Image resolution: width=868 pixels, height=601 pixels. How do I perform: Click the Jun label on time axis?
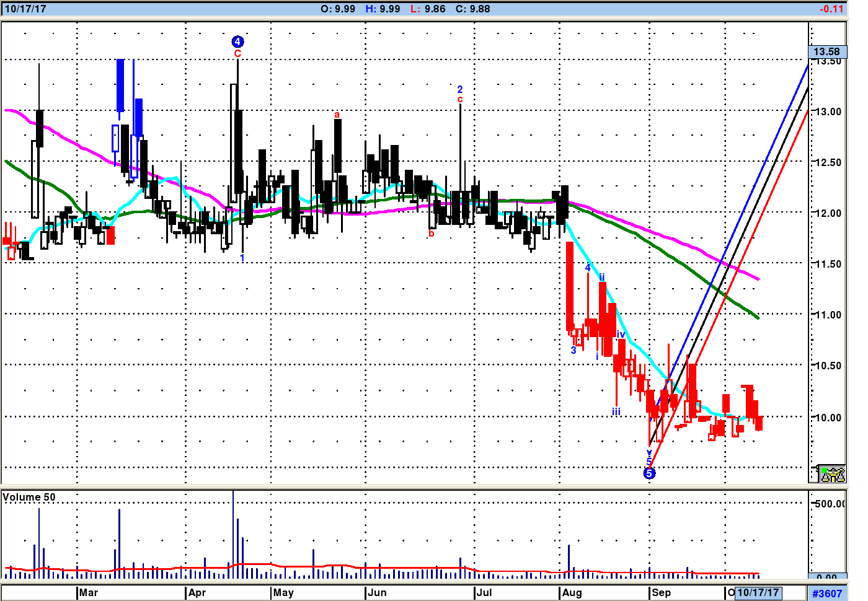tap(377, 592)
